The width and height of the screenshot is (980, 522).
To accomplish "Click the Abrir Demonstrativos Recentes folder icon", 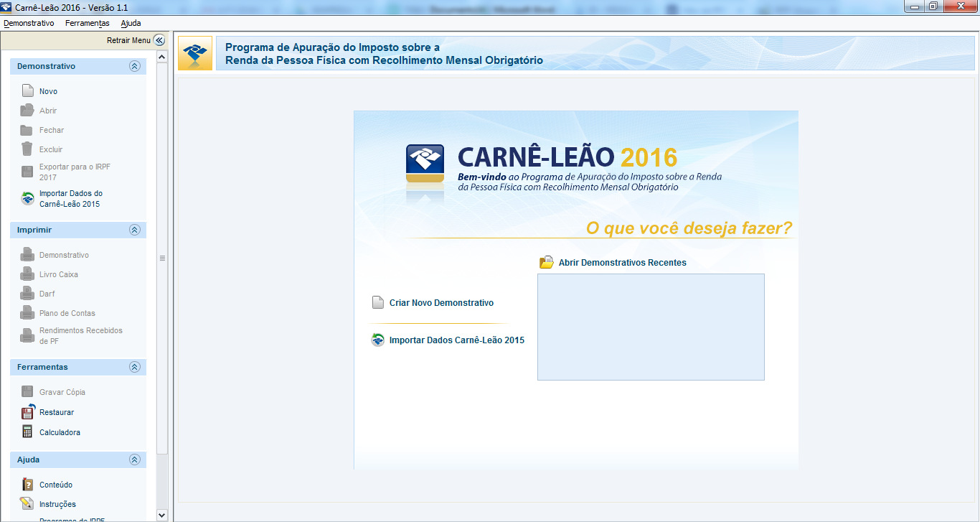I will (x=547, y=262).
